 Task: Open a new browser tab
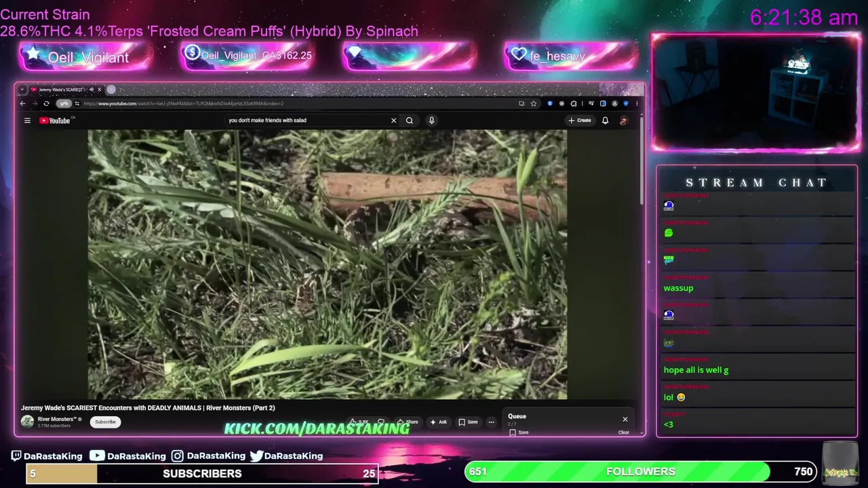tap(111, 89)
